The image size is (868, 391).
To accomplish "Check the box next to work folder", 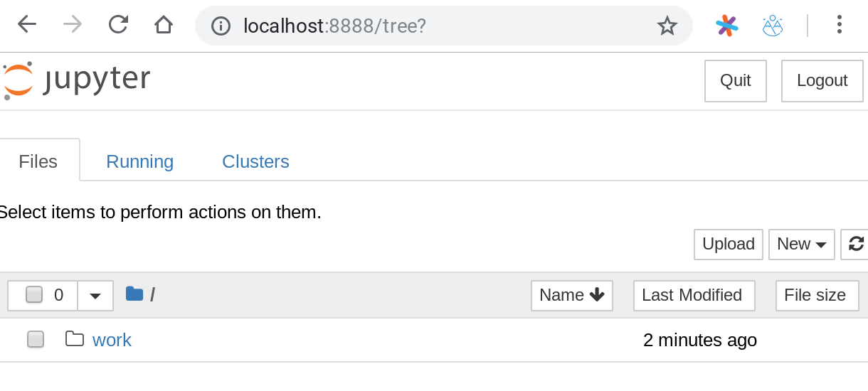I will point(36,340).
